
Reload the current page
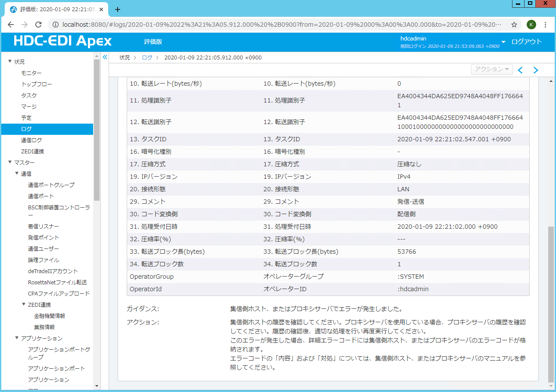click(38, 25)
